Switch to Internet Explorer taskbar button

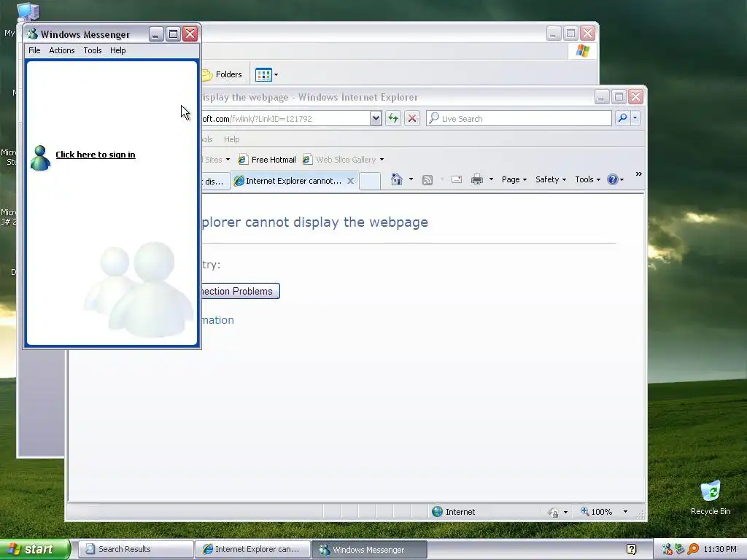click(252, 550)
